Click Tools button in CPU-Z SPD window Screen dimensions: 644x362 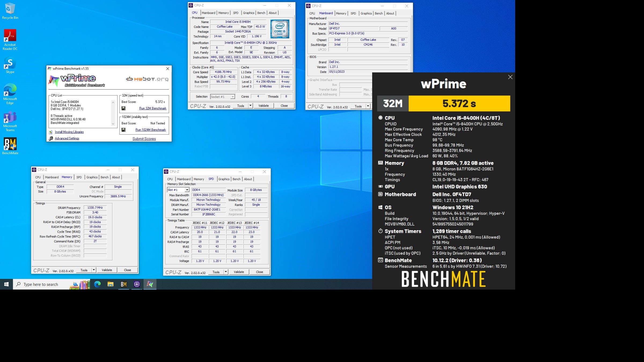(x=216, y=272)
